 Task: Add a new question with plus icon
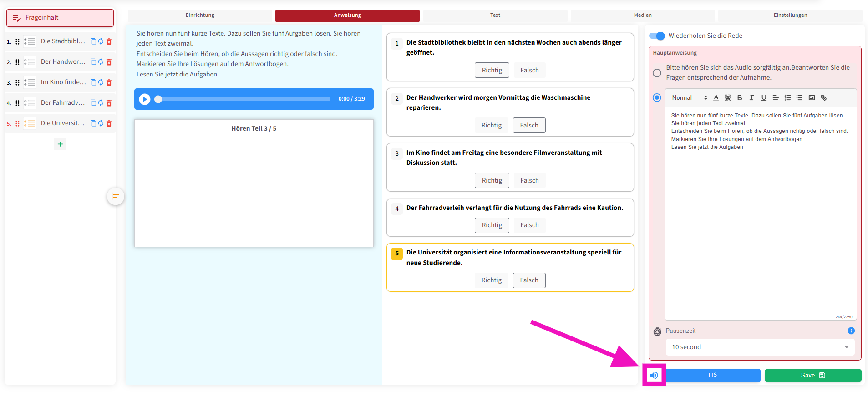[x=60, y=144]
